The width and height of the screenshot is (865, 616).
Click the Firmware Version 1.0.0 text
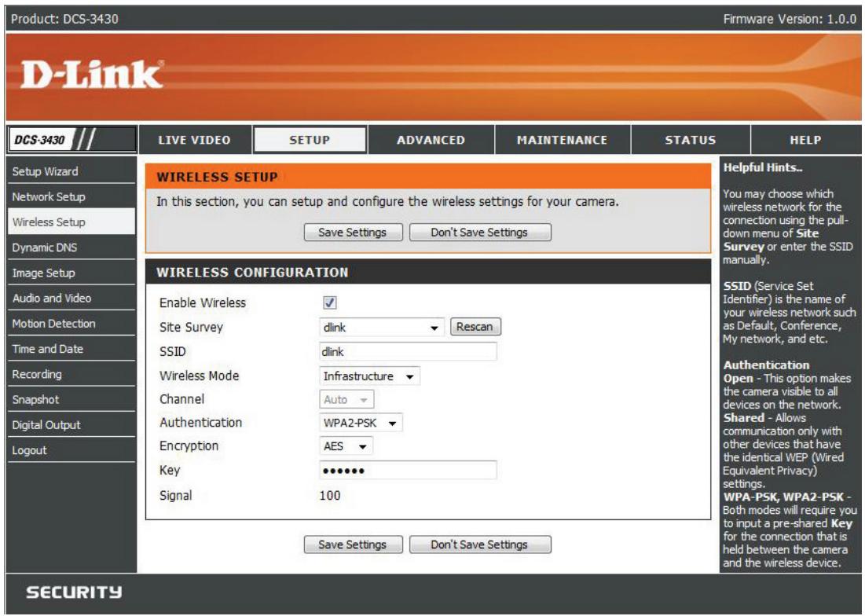(x=790, y=20)
